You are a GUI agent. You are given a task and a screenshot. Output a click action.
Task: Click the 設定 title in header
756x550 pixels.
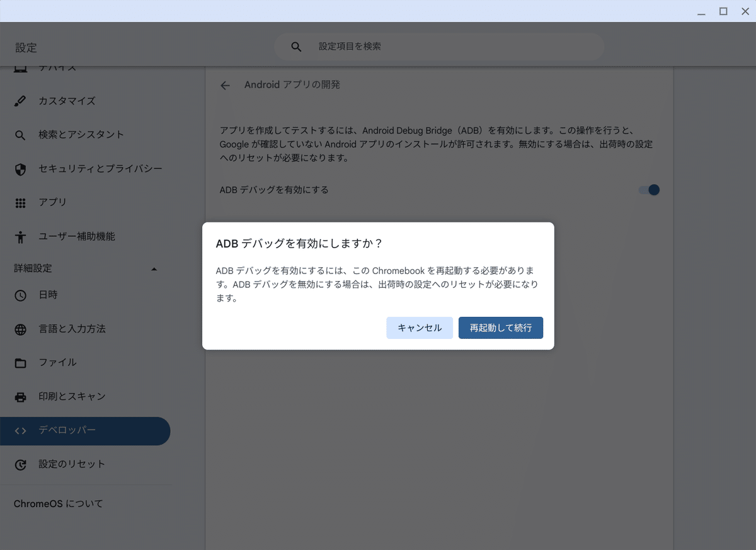[x=26, y=48]
